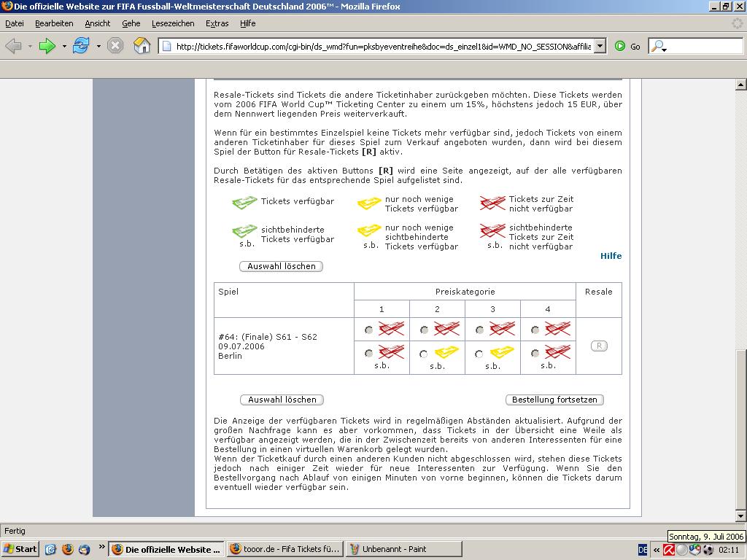Click the Bestellung fortsetzen button
The width and height of the screenshot is (747, 560).
click(x=554, y=400)
